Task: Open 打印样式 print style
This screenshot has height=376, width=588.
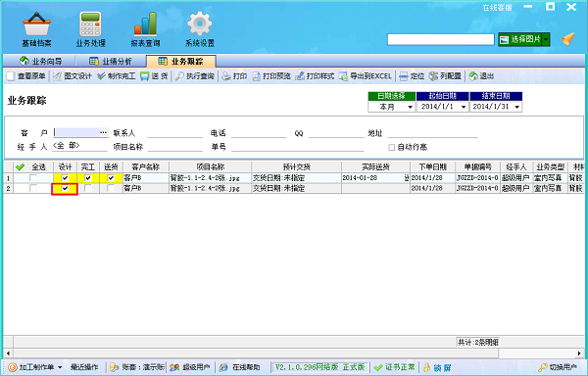Action: tap(315, 76)
